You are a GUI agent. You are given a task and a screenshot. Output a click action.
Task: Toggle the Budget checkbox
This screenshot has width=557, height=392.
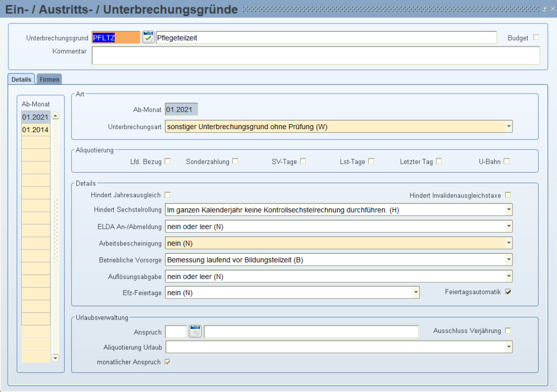pyautogui.click(x=536, y=37)
